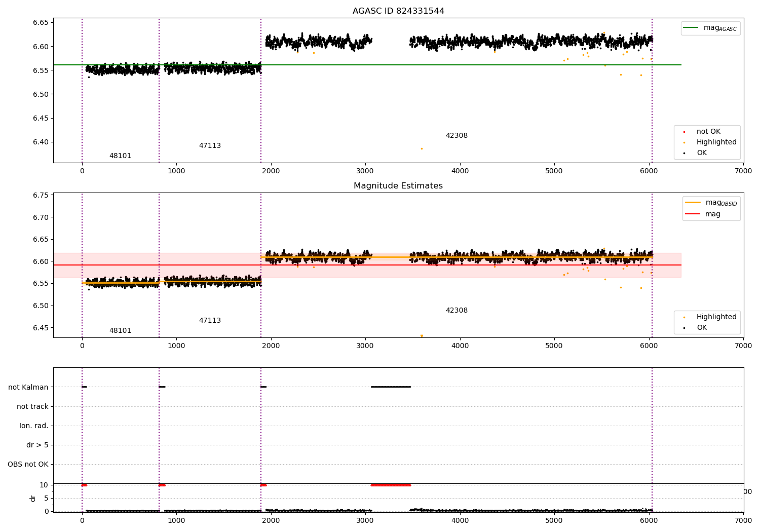760x532 pixels.
Task: Click 'Highlighted' entry in top plot legend
Action: pos(716,142)
